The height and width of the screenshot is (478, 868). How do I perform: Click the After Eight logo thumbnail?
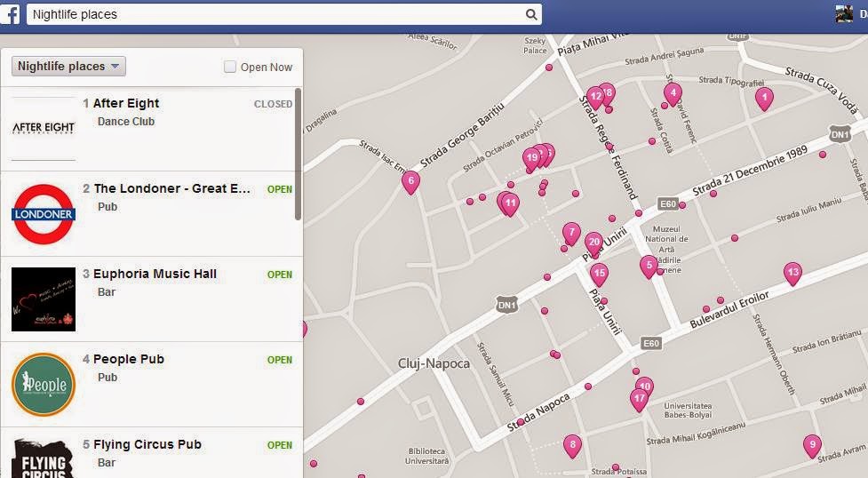pos(44,129)
